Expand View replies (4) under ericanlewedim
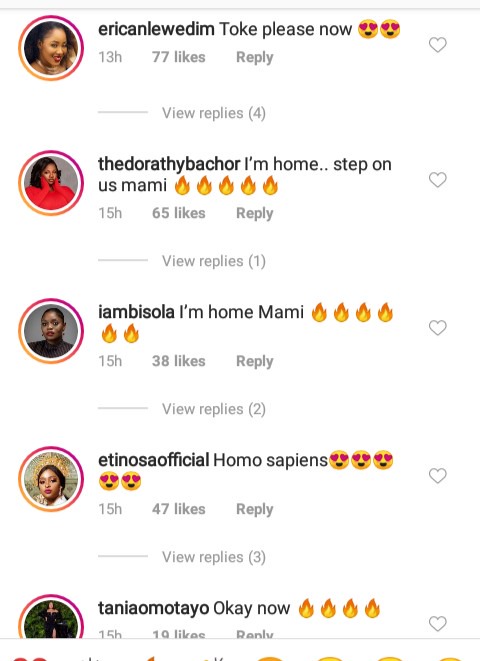This screenshot has width=480, height=661. [214, 113]
